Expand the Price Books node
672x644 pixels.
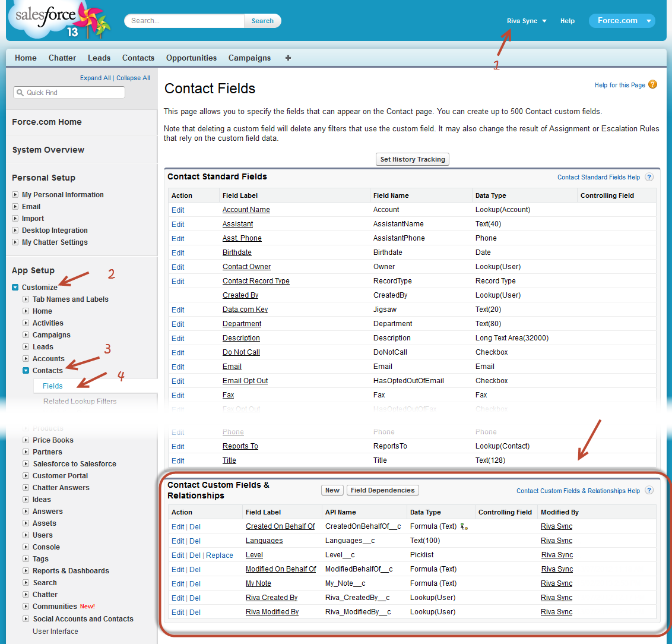click(26, 440)
